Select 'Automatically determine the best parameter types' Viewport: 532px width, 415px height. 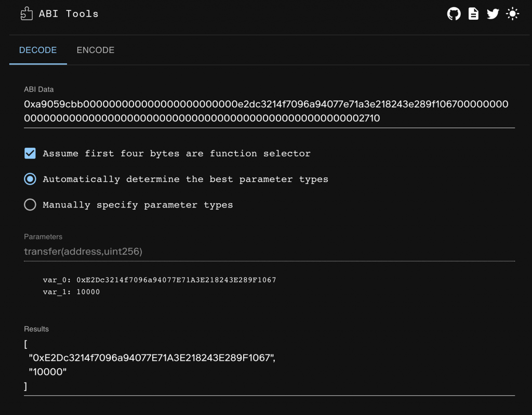[x=30, y=179]
